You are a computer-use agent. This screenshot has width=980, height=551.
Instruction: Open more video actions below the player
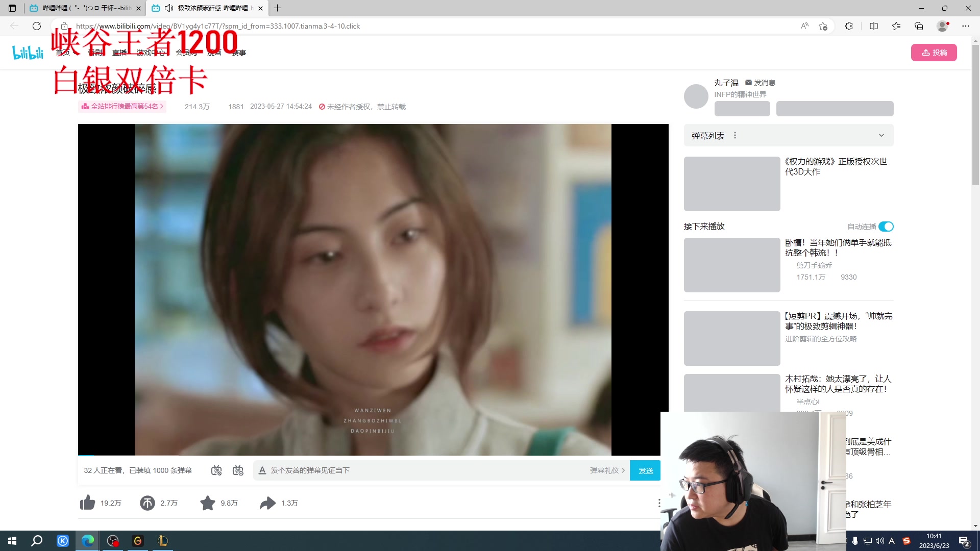pos(659,503)
